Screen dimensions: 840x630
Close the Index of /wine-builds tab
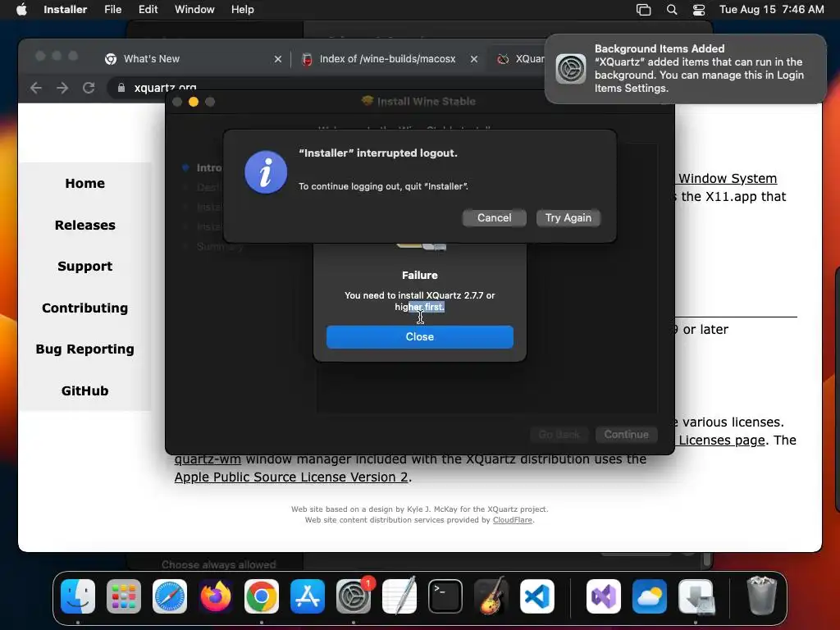[x=473, y=59]
